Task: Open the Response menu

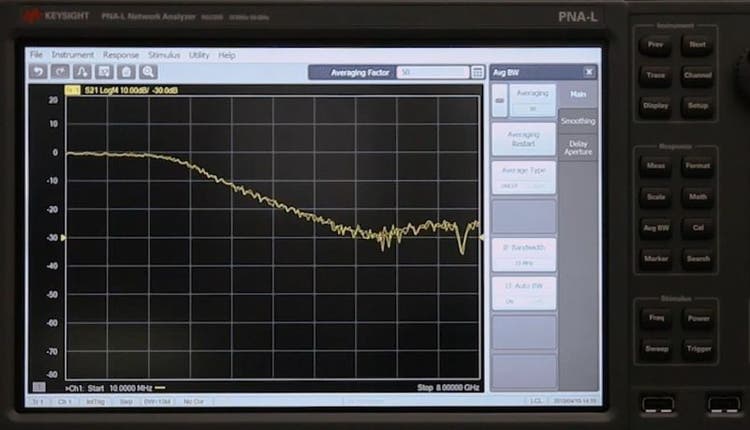Action: [x=121, y=55]
